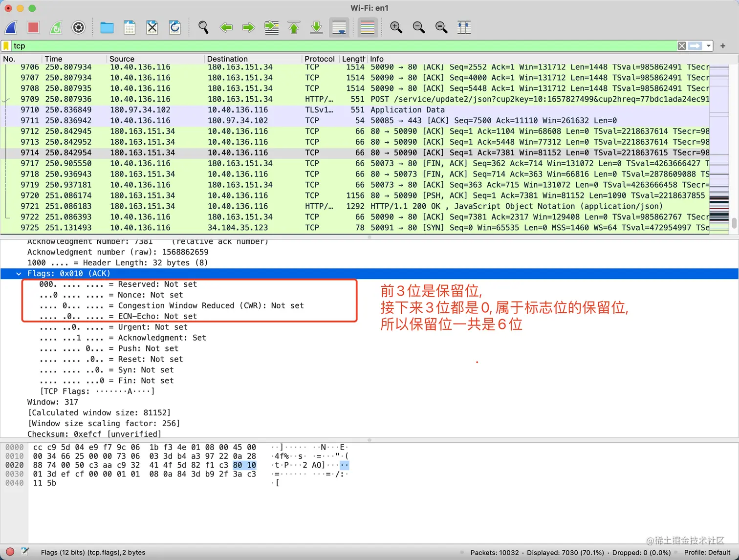Image resolution: width=739 pixels, height=560 pixels.
Task: Reset text to normal size
Action: [x=441, y=27]
